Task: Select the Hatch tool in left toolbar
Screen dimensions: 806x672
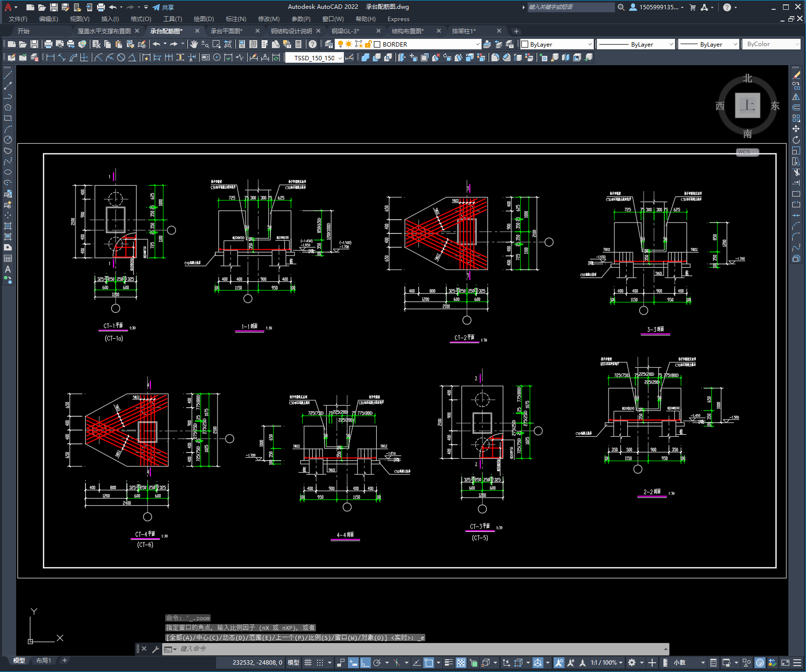Action: 8,226
